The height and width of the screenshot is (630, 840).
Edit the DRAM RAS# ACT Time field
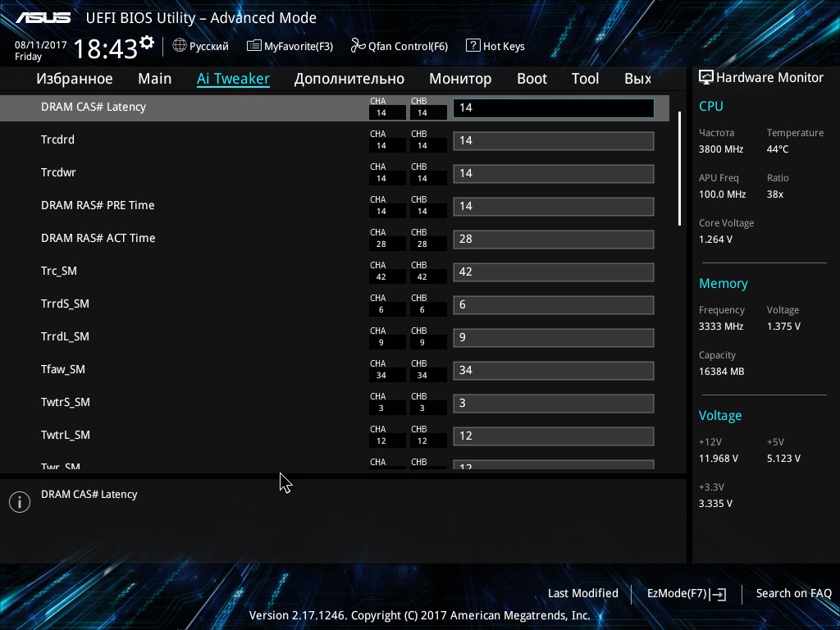click(x=554, y=239)
